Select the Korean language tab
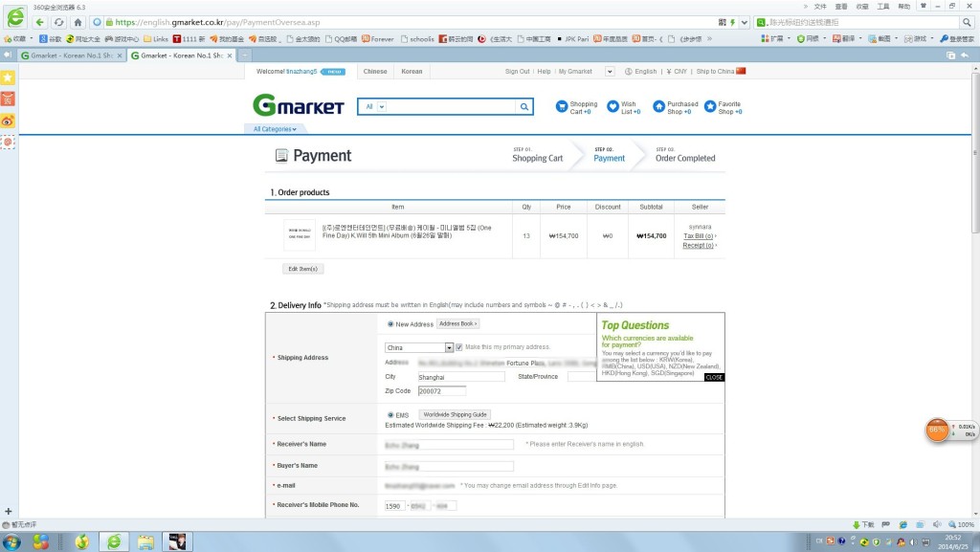Viewport: 980px width, 552px height. pyautogui.click(x=412, y=71)
